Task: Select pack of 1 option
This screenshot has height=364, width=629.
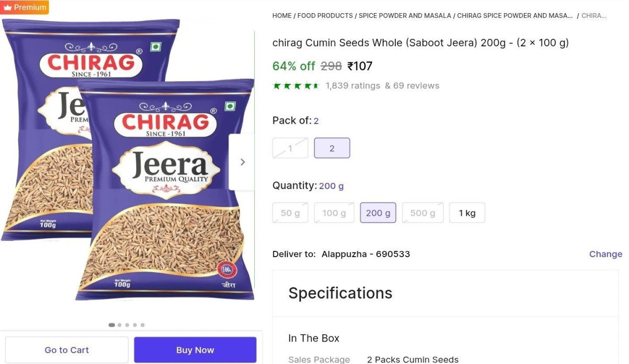Action: click(x=290, y=148)
